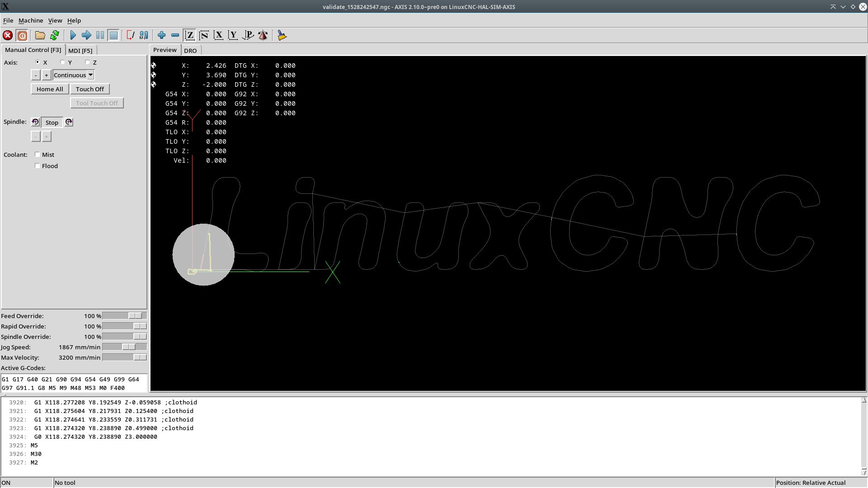The image size is (868, 488).
Task: Click the Home All button
Action: [50, 89]
